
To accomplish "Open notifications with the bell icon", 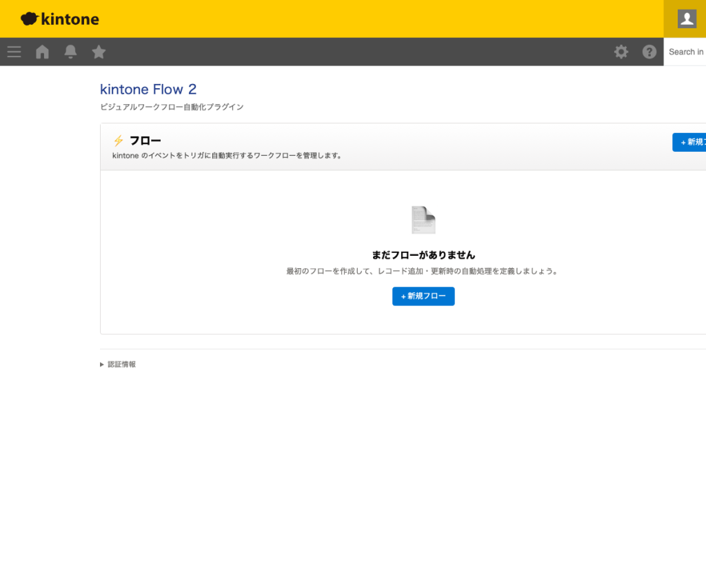I will pyautogui.click(x=70, y=52).
